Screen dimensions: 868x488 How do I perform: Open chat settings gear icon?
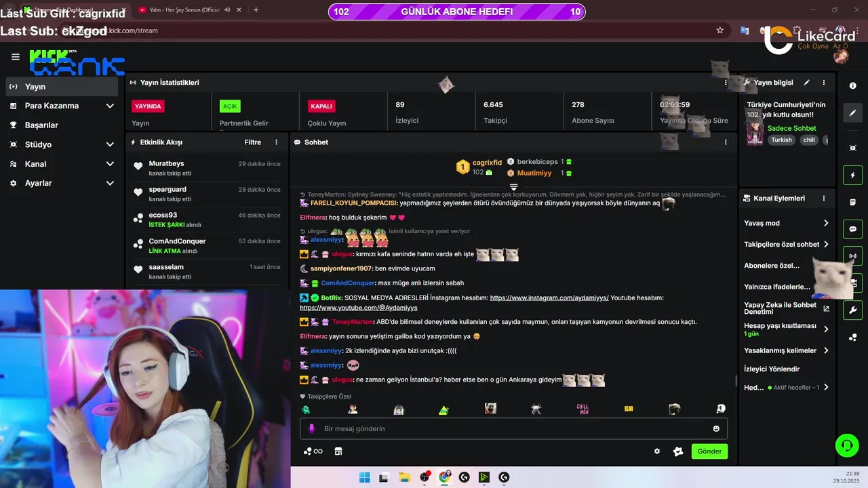pyautogui.click(x=656, y=451)
